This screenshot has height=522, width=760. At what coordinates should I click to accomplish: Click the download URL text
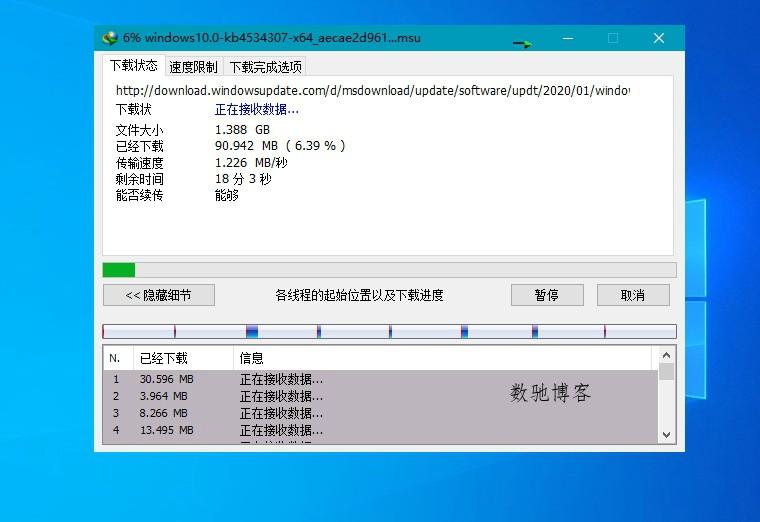click(373, 91)
